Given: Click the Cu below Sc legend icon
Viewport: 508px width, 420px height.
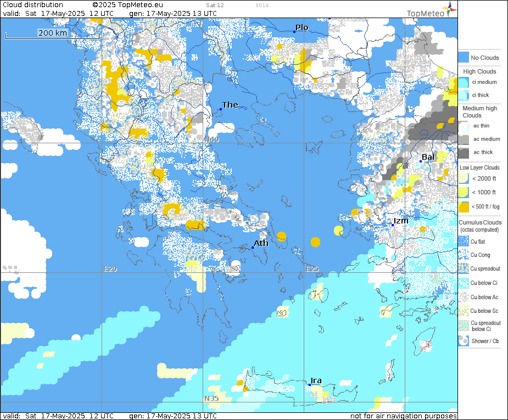Looking at the screenshot, I should 464,311.
